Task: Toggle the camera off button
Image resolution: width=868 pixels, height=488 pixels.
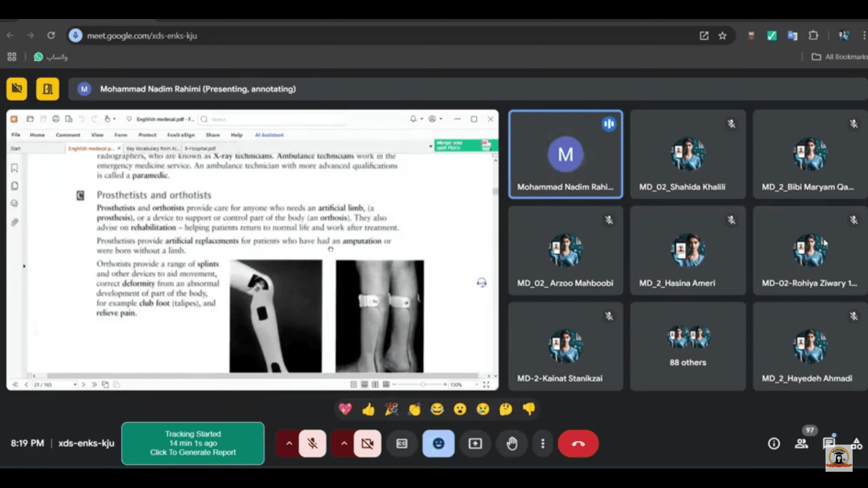Action: tap(367, 444)
